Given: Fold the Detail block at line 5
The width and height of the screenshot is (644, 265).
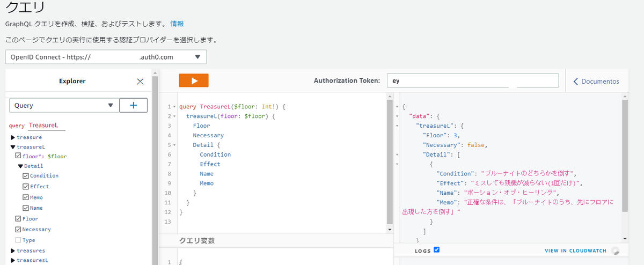Looking at the screenshot, I should click(x=175, y=145).
